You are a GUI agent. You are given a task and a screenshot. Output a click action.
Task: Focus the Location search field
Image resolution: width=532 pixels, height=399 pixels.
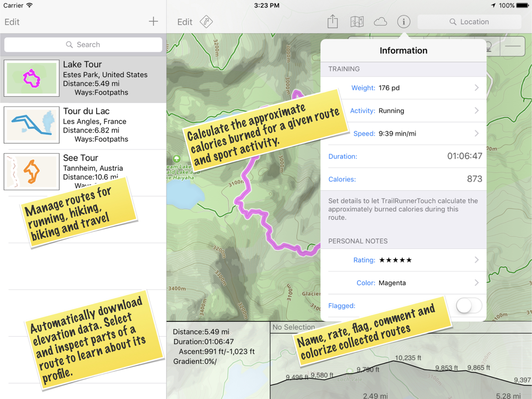(469, 22)
